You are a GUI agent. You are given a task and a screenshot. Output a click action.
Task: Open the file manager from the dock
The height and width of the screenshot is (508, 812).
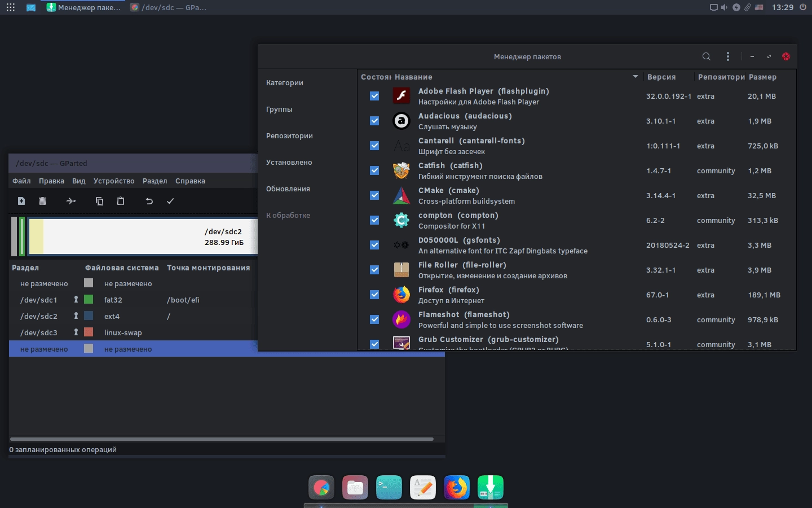click(x=355, y=488)
